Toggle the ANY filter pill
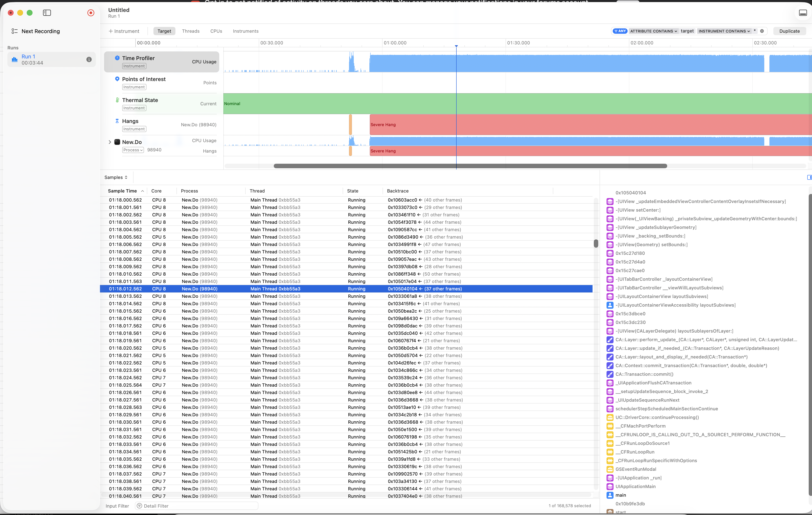Screen dimensions: 812x515 point(620,31)
